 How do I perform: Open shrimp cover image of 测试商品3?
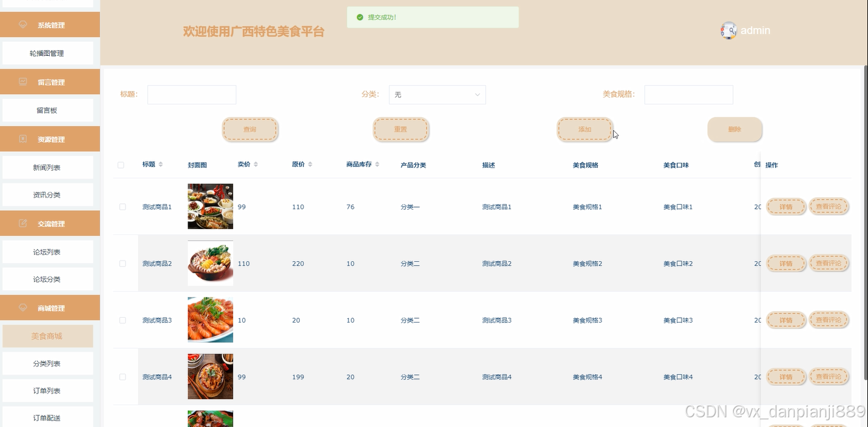click(210, 319)
